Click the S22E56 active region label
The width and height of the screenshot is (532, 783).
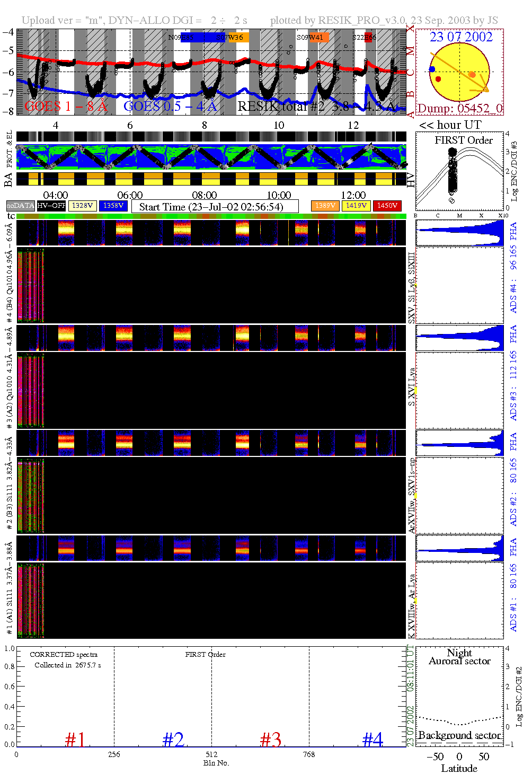(x=365, y=37)
